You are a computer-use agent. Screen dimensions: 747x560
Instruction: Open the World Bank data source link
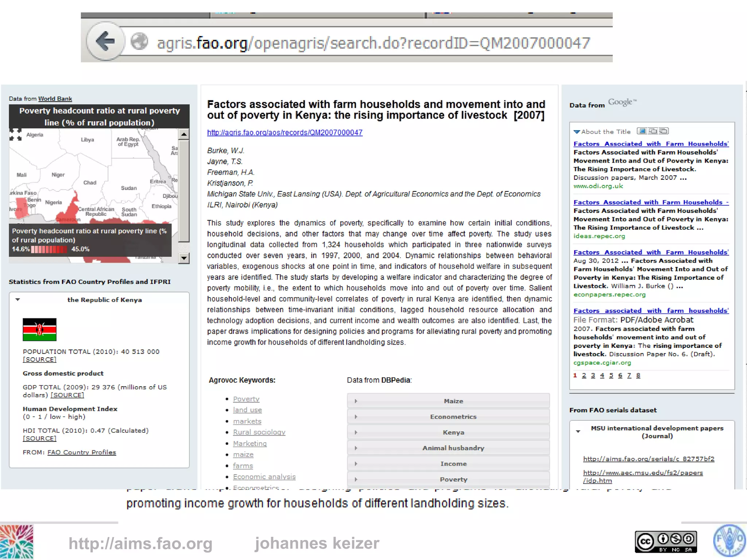coord(55,99)
